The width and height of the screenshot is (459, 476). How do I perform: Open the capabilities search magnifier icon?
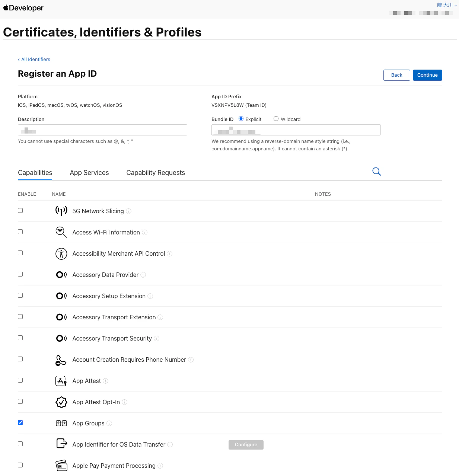click(x=377, y=172)
